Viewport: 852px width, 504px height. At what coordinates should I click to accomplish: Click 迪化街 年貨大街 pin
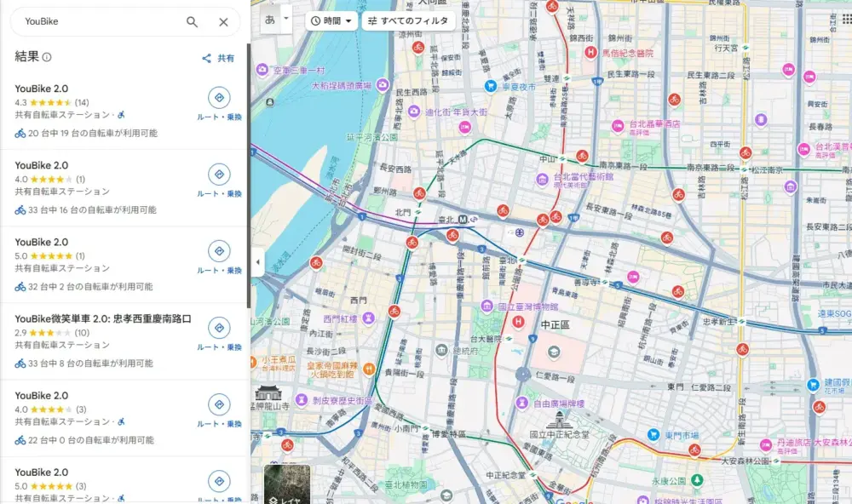pos(414,112)
